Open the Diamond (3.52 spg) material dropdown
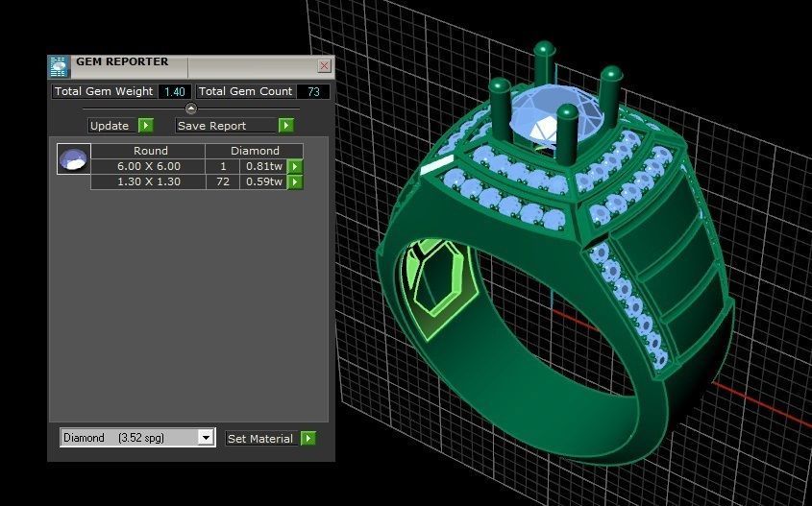This screenshot has width=812, height=506. (x=206, y=438)
